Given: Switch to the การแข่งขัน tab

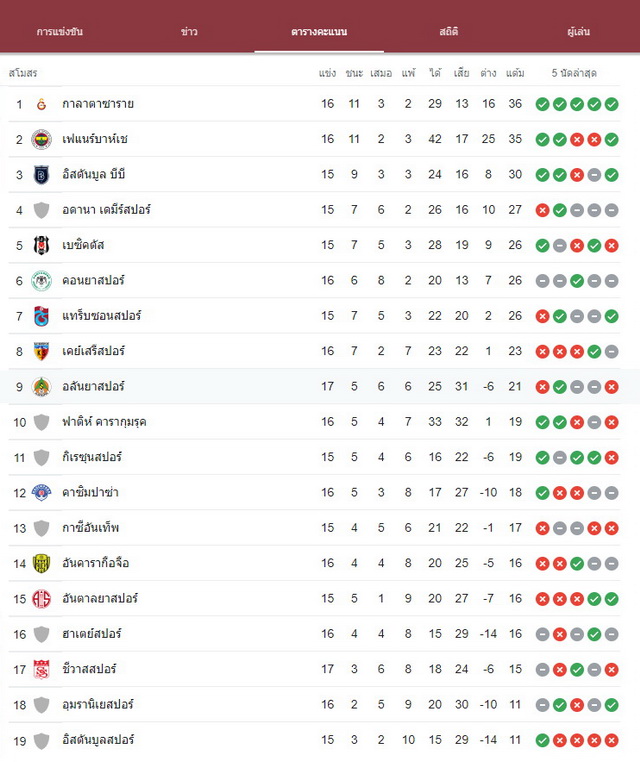Looking at the screenshot, I should click(60, 32).
